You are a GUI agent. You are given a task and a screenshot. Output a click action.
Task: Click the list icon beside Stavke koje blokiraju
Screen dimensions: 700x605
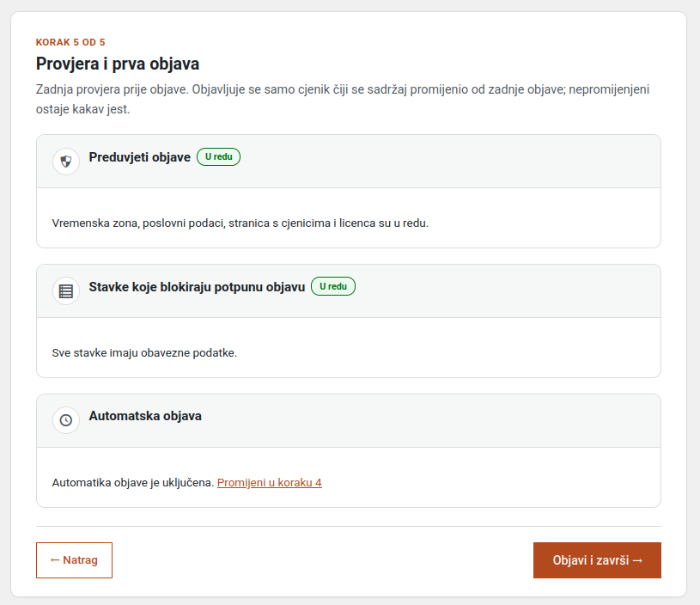pyautogui.click(x=66, y=290)
